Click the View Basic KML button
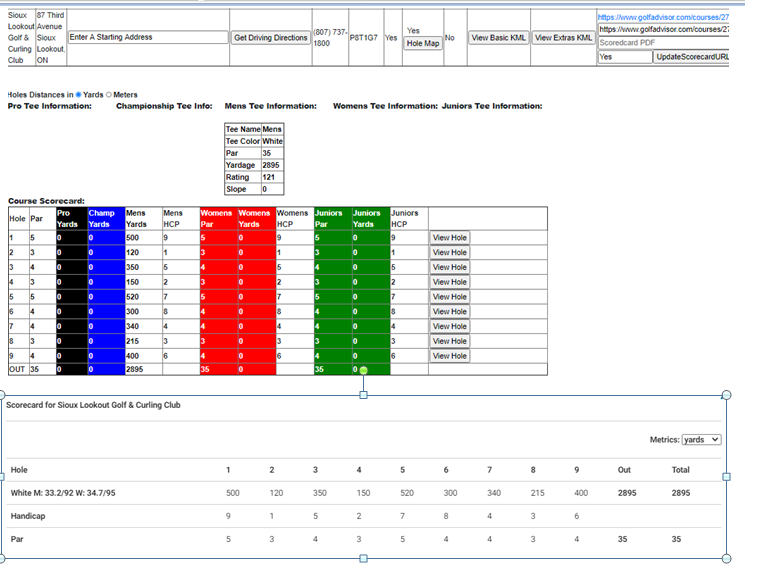 coord(498,38)
